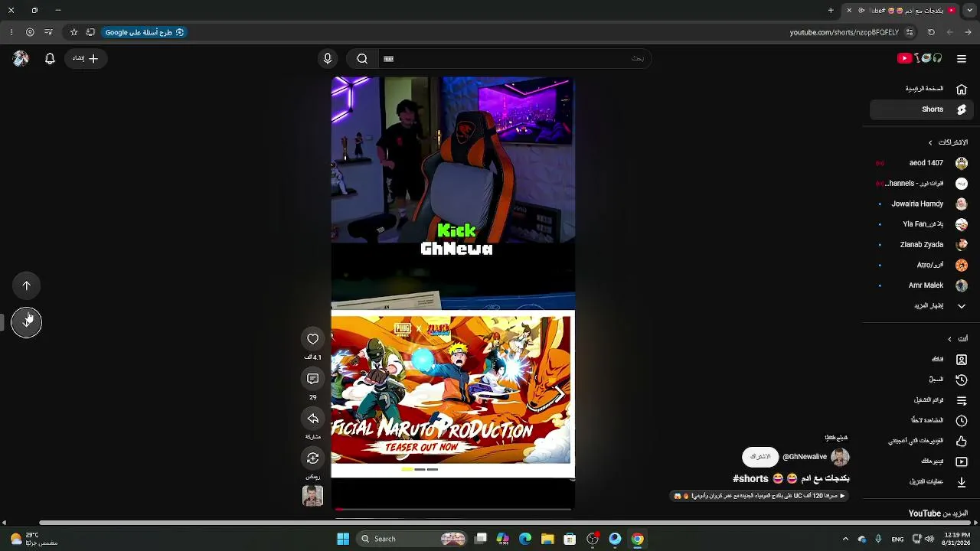Open the Create (+) menu
Screen dimensions: 980x551
coord(86,59)
